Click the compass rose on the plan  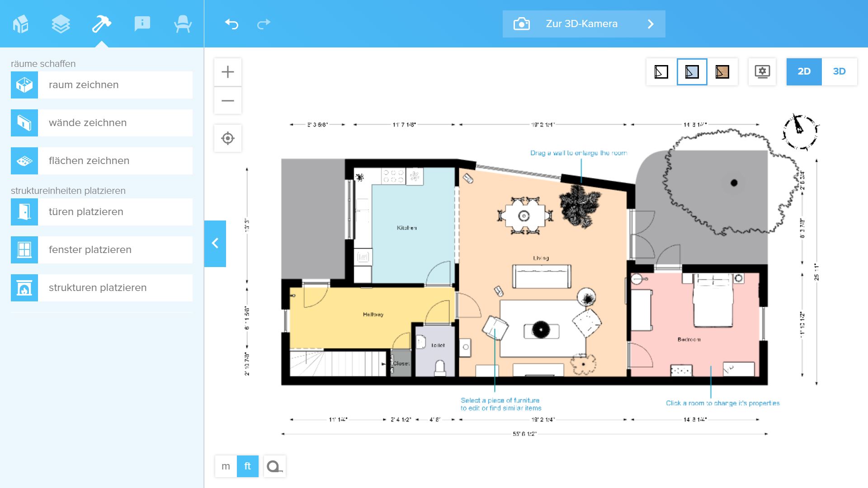pos(800,131)
